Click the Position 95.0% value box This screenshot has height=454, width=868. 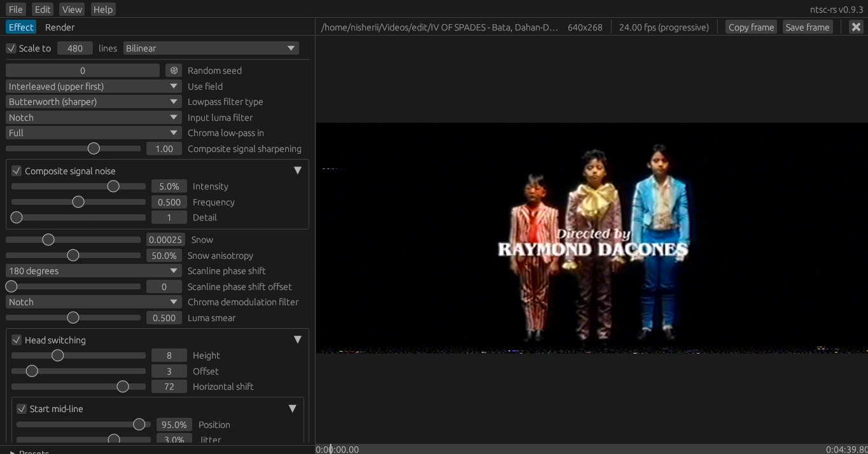click(x=174, y=425)
